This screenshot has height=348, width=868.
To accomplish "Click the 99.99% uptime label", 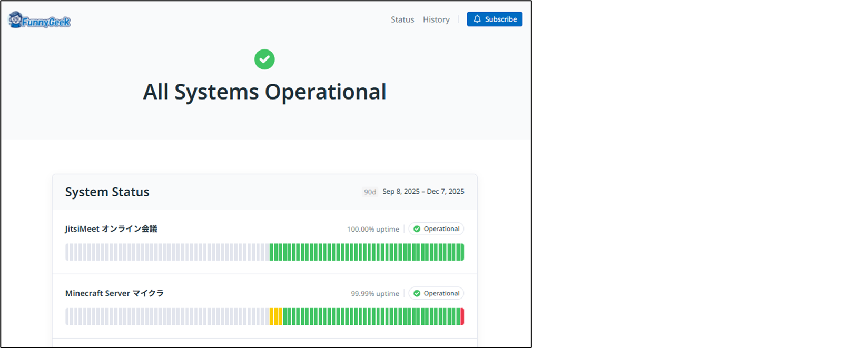I will coord(375,294).
